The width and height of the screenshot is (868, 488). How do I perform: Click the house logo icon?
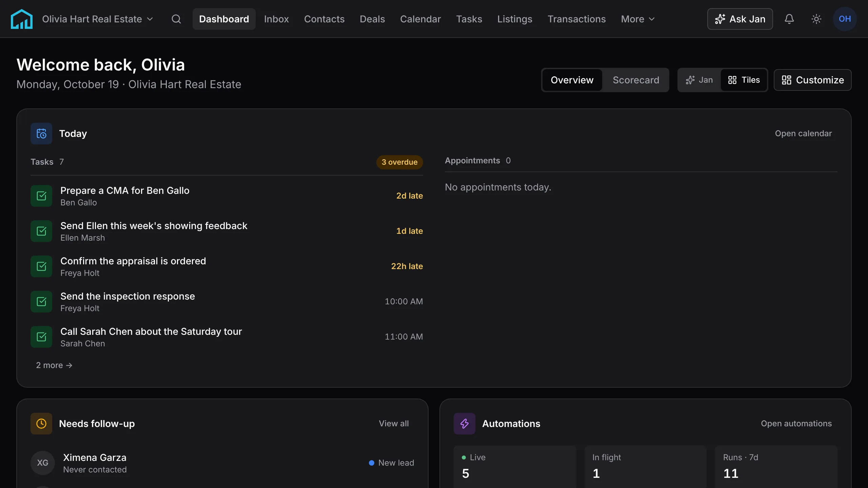tap(22, 19)
